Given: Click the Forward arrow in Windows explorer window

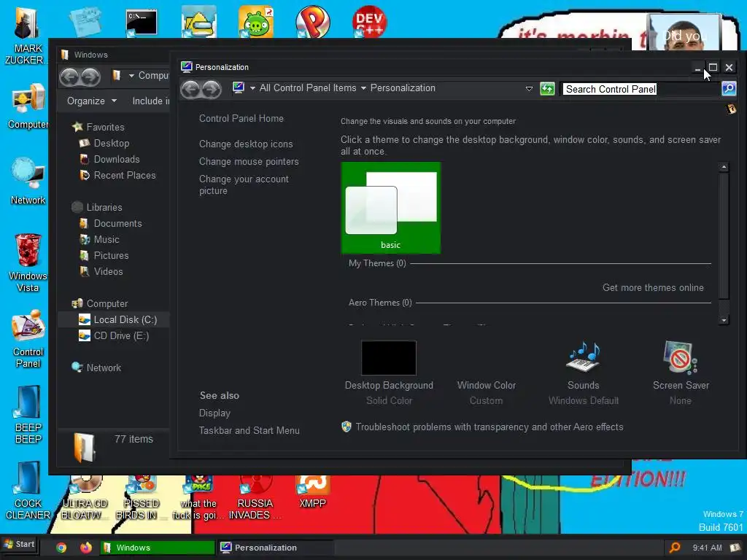Looking at the screenshot, I should coord(90,76).
